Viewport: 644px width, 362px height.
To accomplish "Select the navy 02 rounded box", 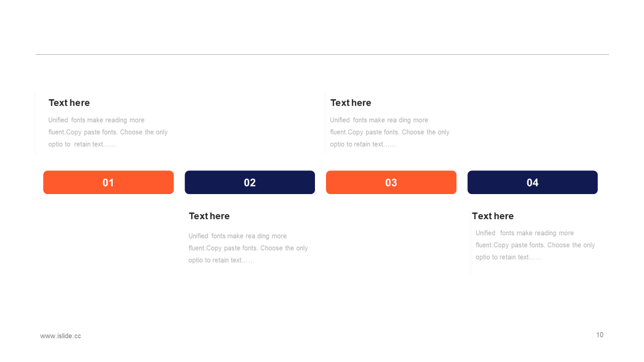I will pos(250,182).
